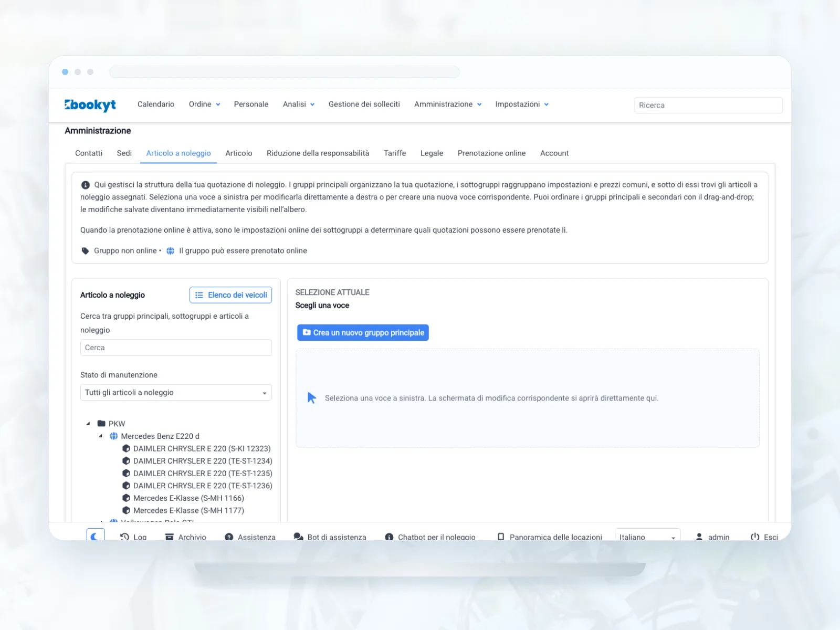Click the Gruppo non online tag icon
This screenshot has width=840, height=630.
[x=85, y=250]
